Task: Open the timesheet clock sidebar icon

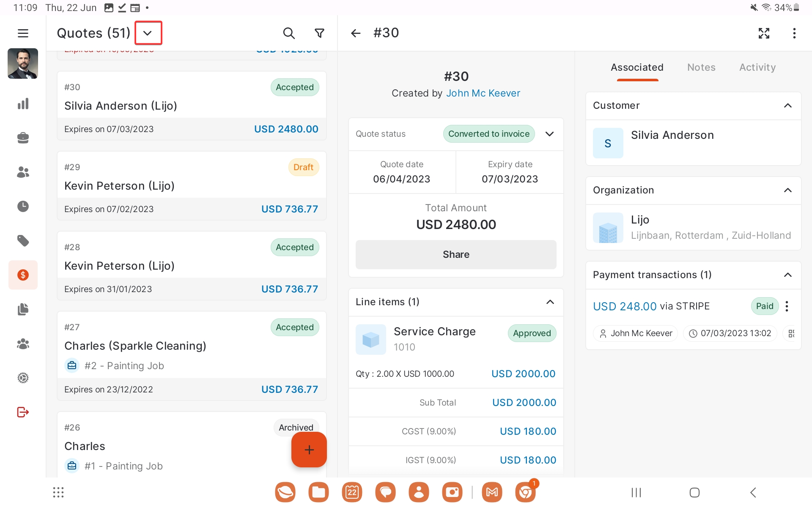Action: pyautogui.click(x=23, y=206)
